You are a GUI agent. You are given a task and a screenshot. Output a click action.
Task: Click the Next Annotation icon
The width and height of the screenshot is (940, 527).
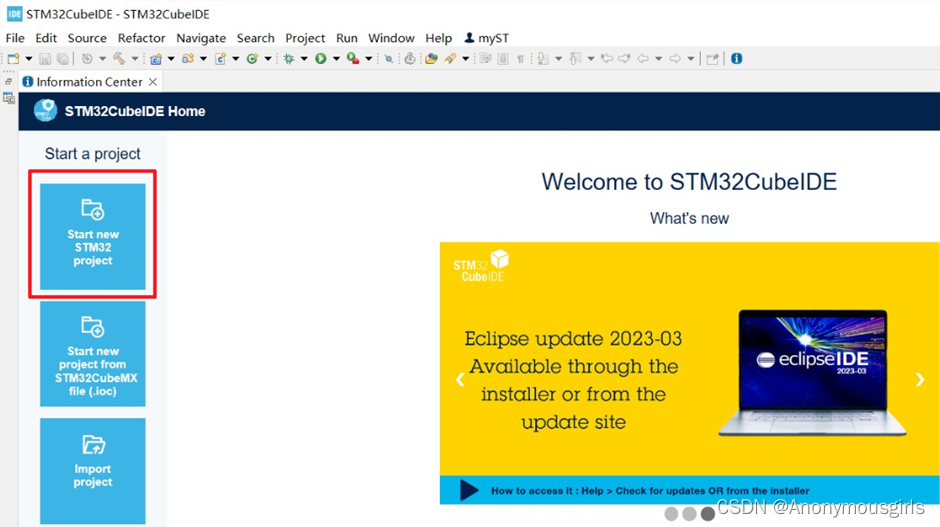[542, 59]
